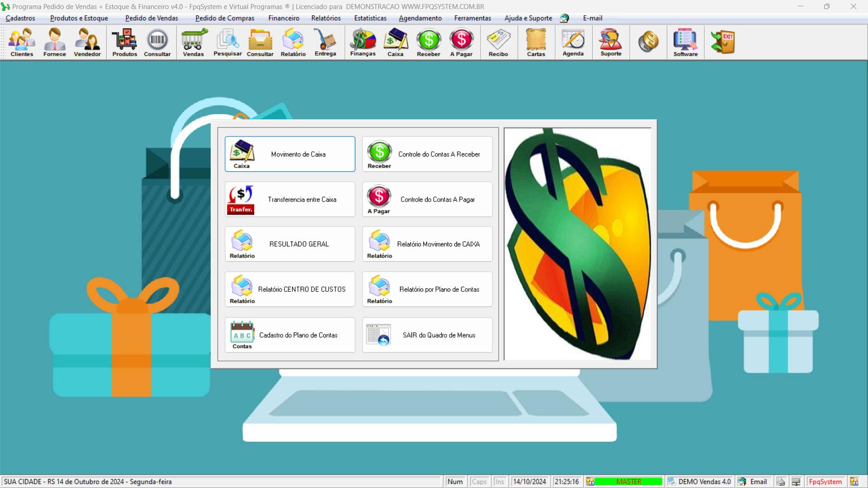This screenshot has height=488, width=868.
Task: Open the Cartas toolbar icon
Action: pyautogui.click(x=536, y=42)
